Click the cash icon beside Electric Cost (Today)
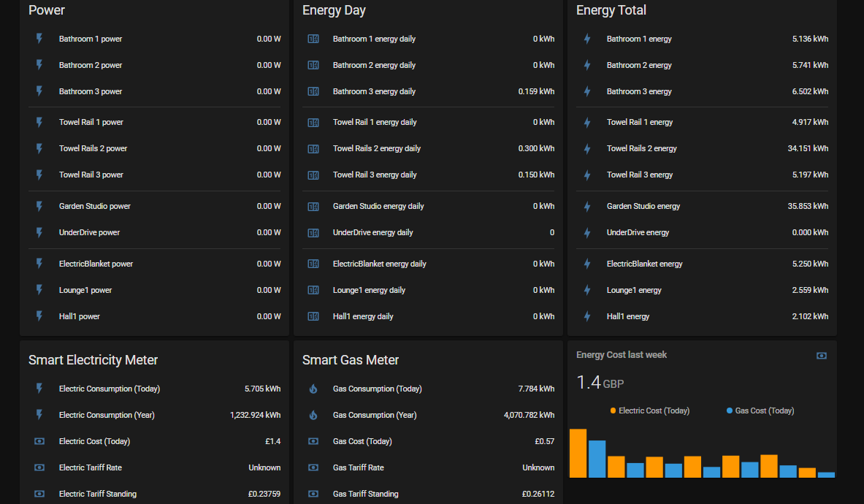 point(39,441)
